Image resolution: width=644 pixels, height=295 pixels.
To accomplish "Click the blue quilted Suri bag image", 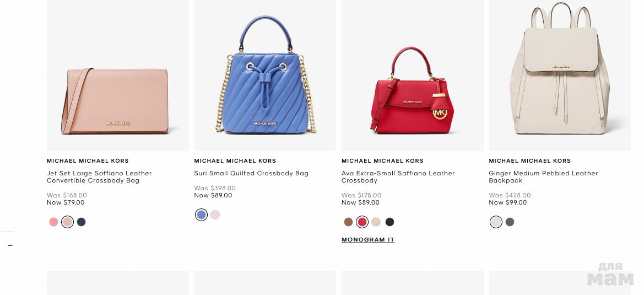I will (x=265, y=75).
